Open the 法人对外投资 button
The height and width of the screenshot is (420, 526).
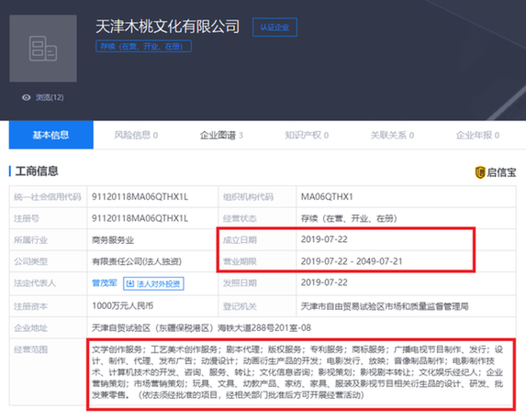153,284
